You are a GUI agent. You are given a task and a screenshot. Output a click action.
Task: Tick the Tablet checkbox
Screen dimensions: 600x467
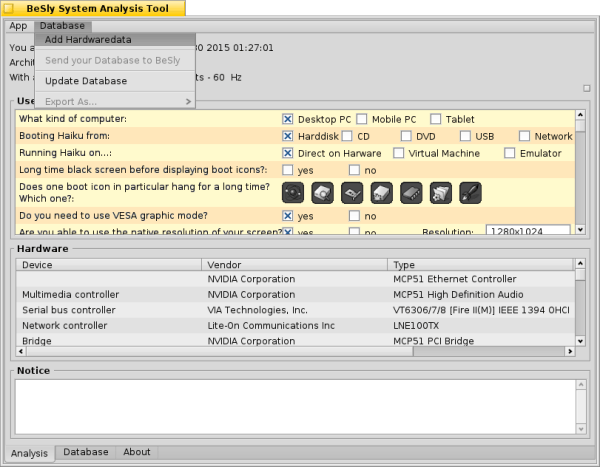click(436, 119)
